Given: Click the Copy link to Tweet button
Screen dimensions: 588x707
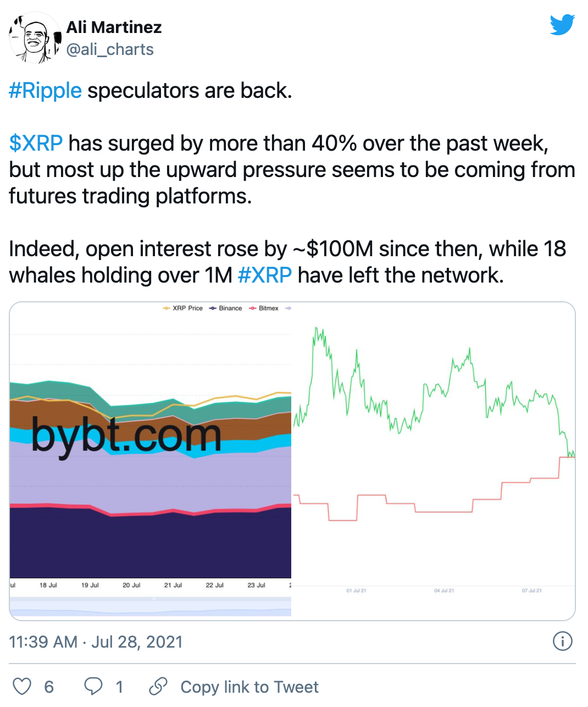Looking at the screenshot, I should 249,687.
